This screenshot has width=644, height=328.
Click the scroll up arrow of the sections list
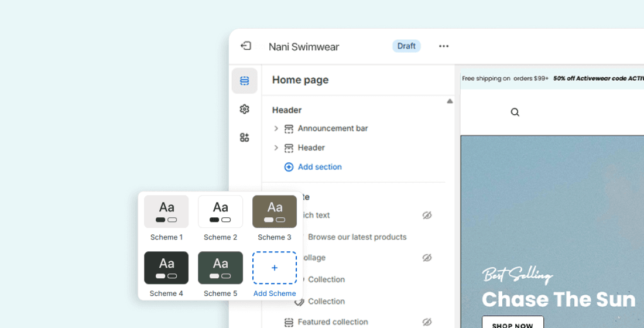pyautogui.click(x=450, y=101)
